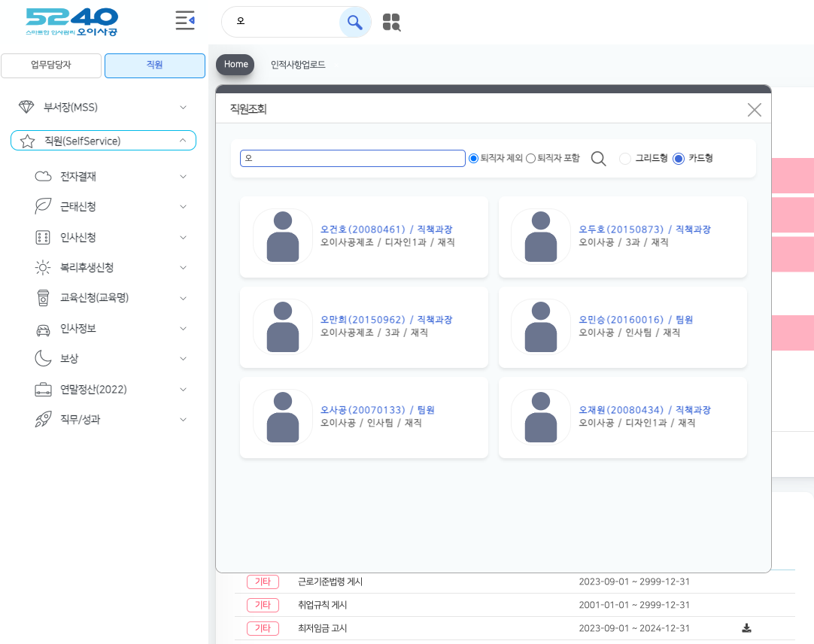This screenshot has width=814, height=644.
Task: Expand the 근태신청 submenu arrow
Action: (183, 207)
